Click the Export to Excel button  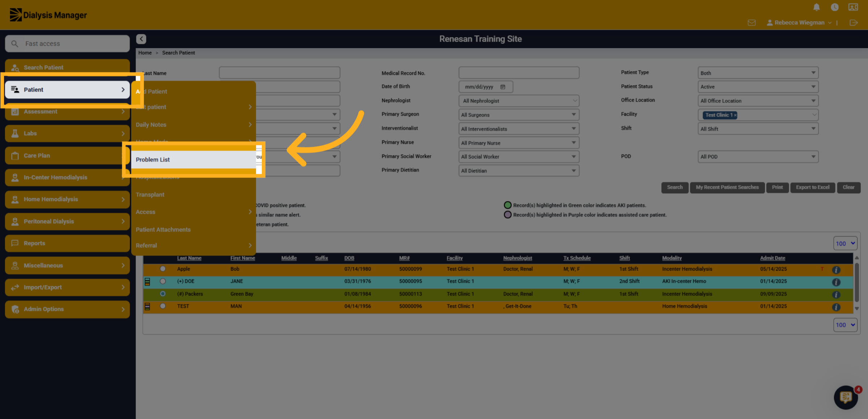[812, 187]
